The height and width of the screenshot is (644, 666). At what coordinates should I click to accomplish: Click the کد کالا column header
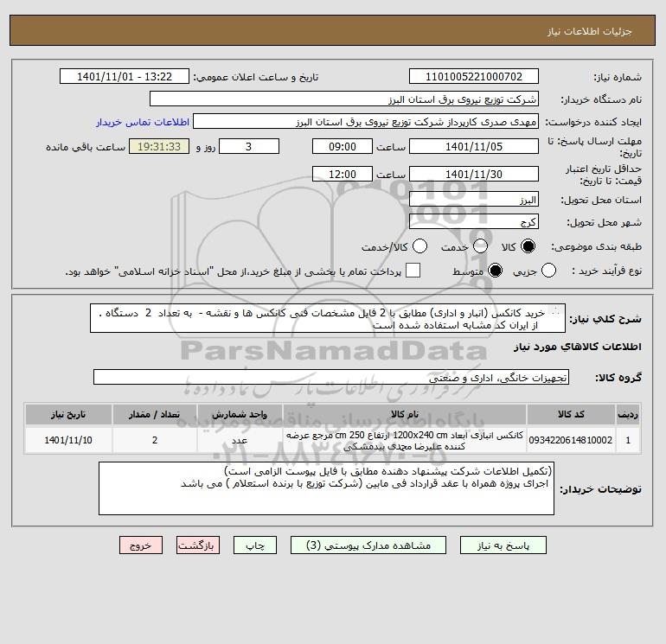pyautogui.click(x=571, y=414)
